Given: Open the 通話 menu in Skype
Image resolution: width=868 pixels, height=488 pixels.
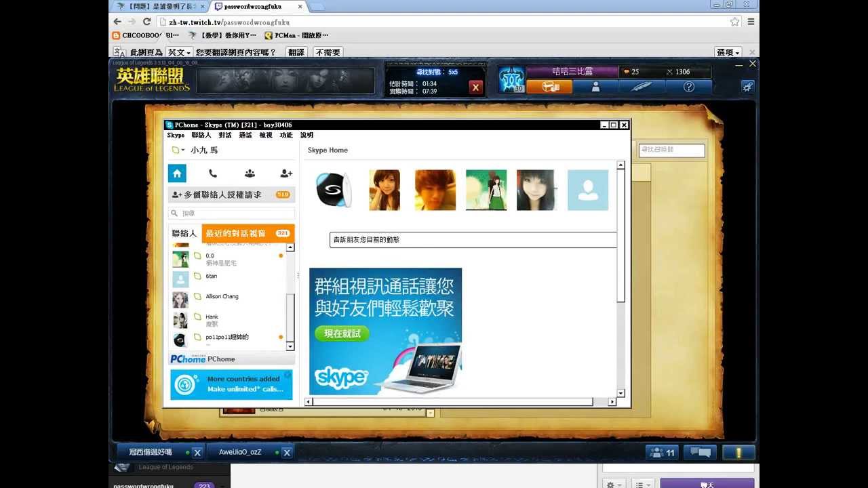Looking at the screenshot, I should pos(245,136).
